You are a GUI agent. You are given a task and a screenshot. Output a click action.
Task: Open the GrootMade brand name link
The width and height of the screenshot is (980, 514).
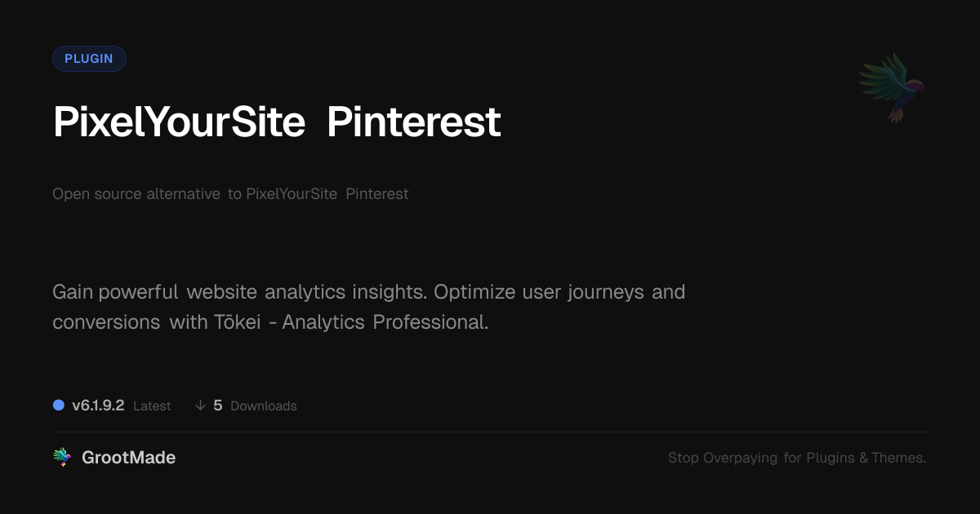click(128, 458)
